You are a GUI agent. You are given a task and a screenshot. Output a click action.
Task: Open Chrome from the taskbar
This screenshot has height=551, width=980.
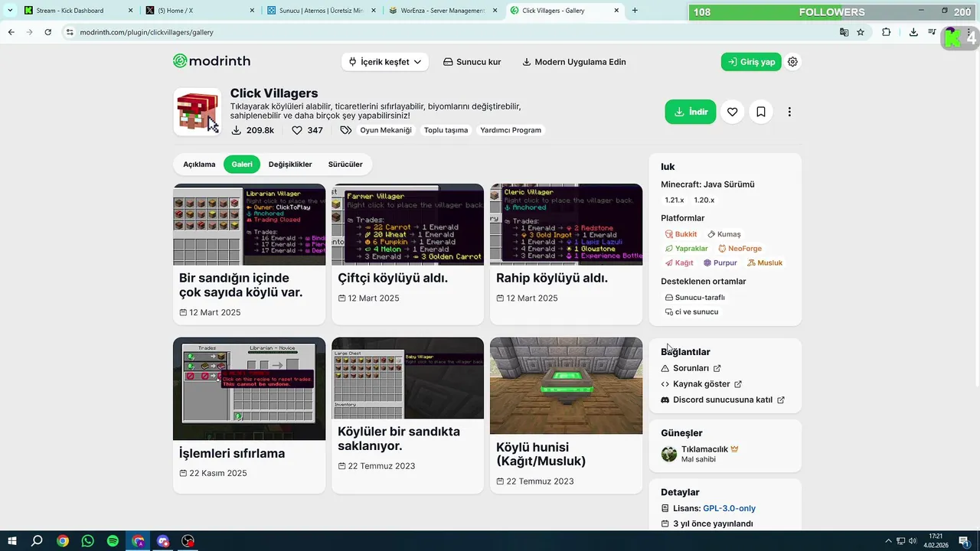click(63, 541)
